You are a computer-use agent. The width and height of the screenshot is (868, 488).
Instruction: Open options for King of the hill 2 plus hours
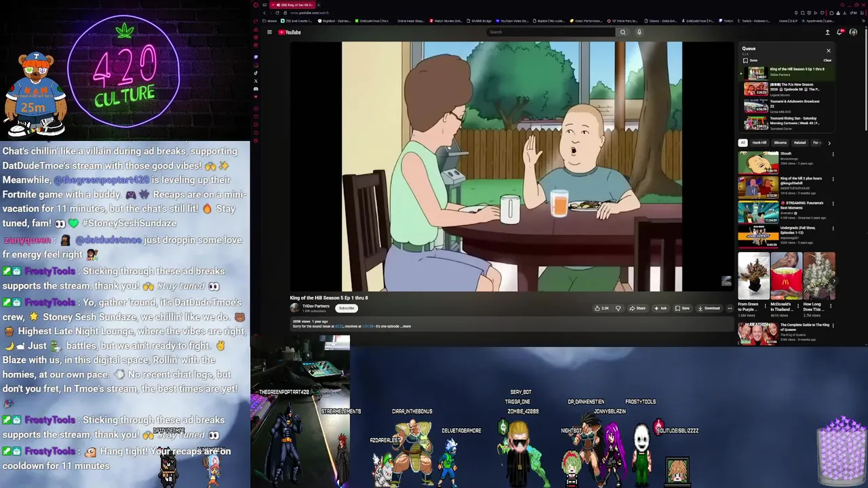click(x=833, y=179)
